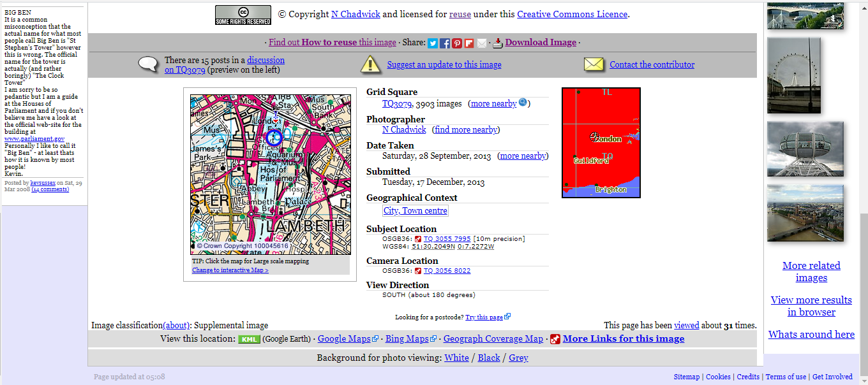868x385 pixels.
Task: Open the TQ 3056 8022 camera location link
Action: click(x=447, y=271)
